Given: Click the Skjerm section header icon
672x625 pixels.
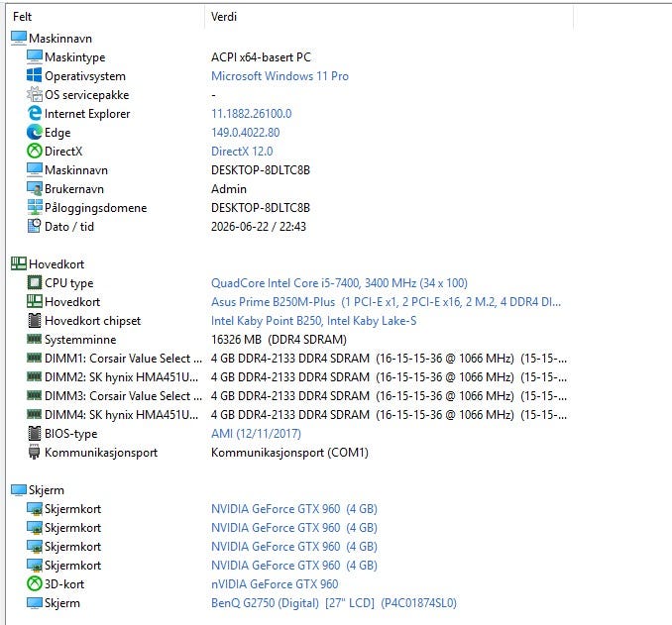Looking at the screenshot, I should tap(19, 489).
